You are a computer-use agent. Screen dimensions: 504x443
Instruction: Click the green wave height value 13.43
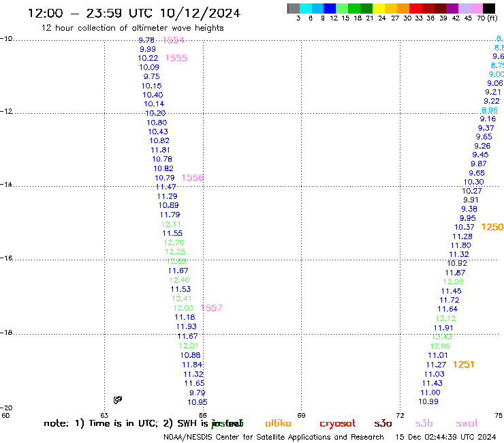pyautogui.click(x=441, y=337)
